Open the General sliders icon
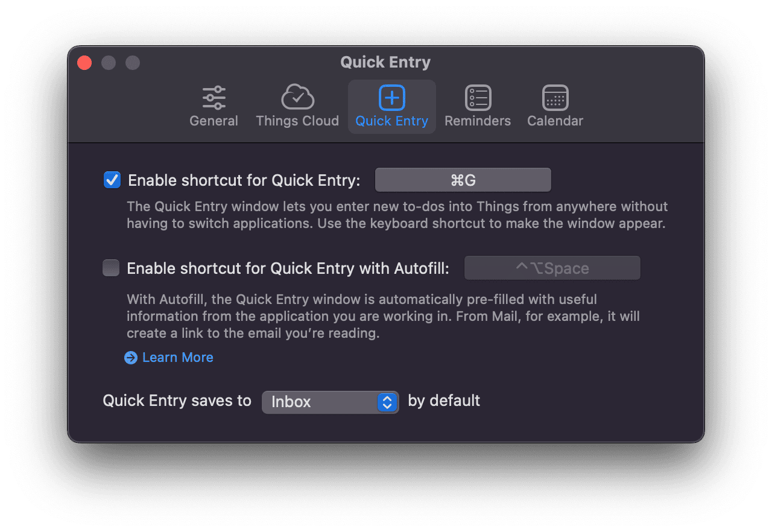 (x=214, y=98)
